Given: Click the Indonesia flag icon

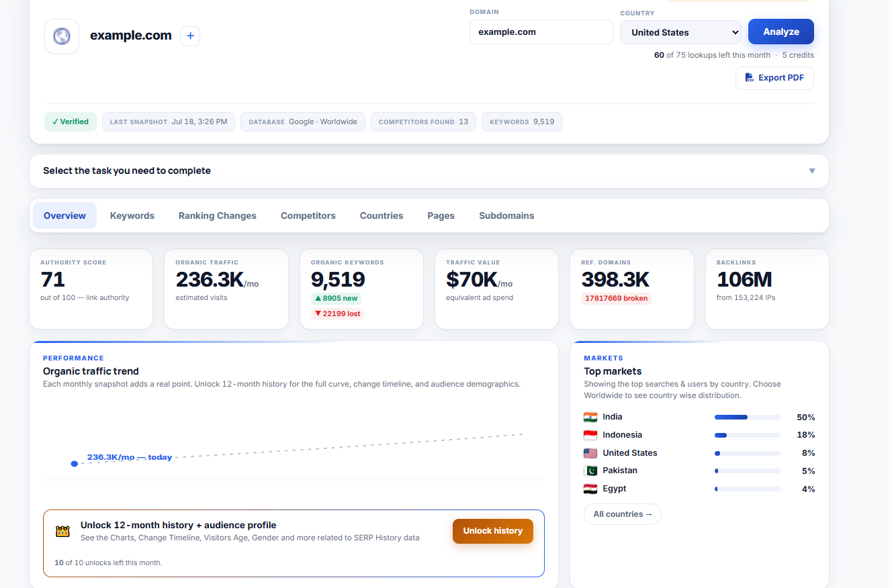Looking at the screenshot, I should click(590, 435).
